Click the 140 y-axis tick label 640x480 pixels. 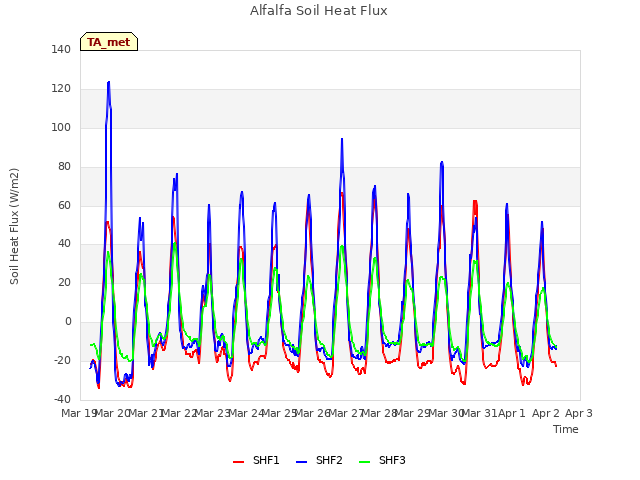tap(61, 49)
